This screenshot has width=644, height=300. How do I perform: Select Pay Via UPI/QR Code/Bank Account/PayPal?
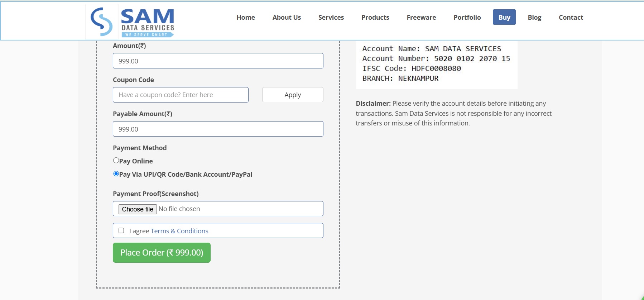point(116,174)
